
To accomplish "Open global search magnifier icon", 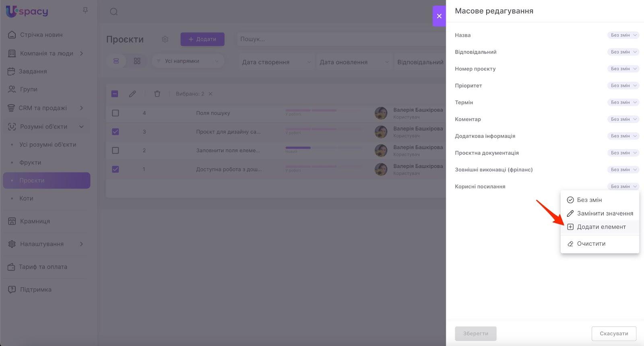I will pos(114,12).
